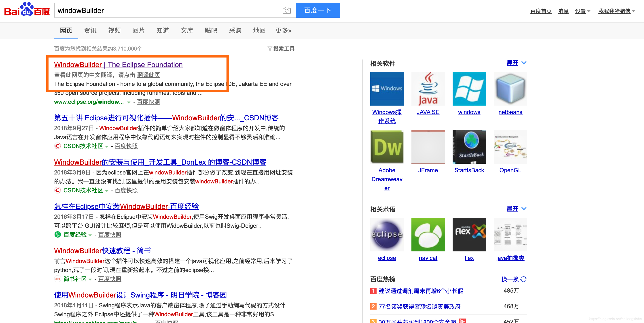Expand the 相关术语 section via 展开

516,209
